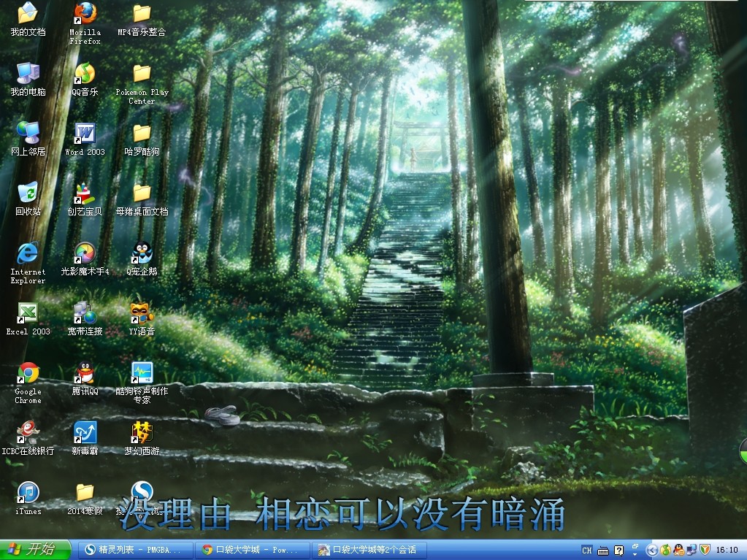Select the ICBC在线银行 shortcut

point(28,438)
